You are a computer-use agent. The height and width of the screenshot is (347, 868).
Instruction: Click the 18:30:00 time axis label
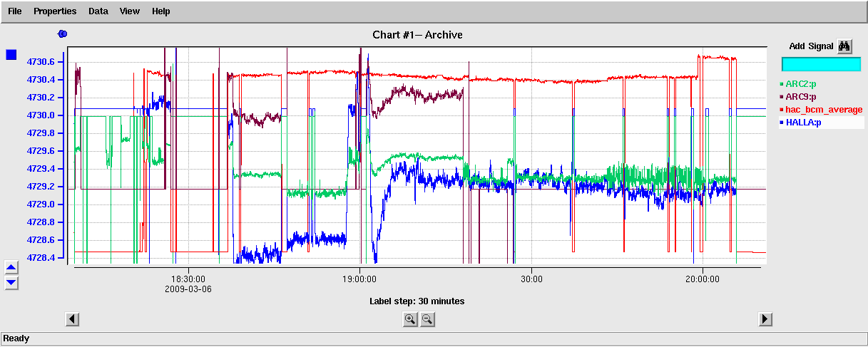pyautogui.click(x=188, y=279)
